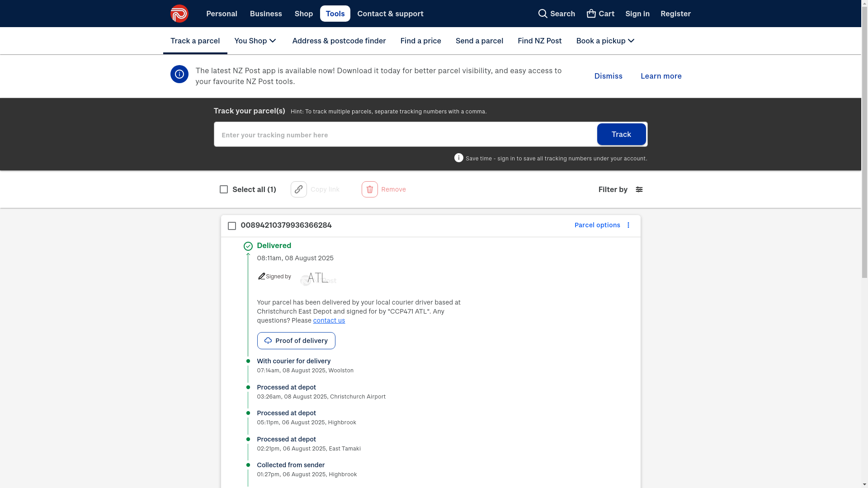Click the Copy link chain icon

click(x=298, y=189)
